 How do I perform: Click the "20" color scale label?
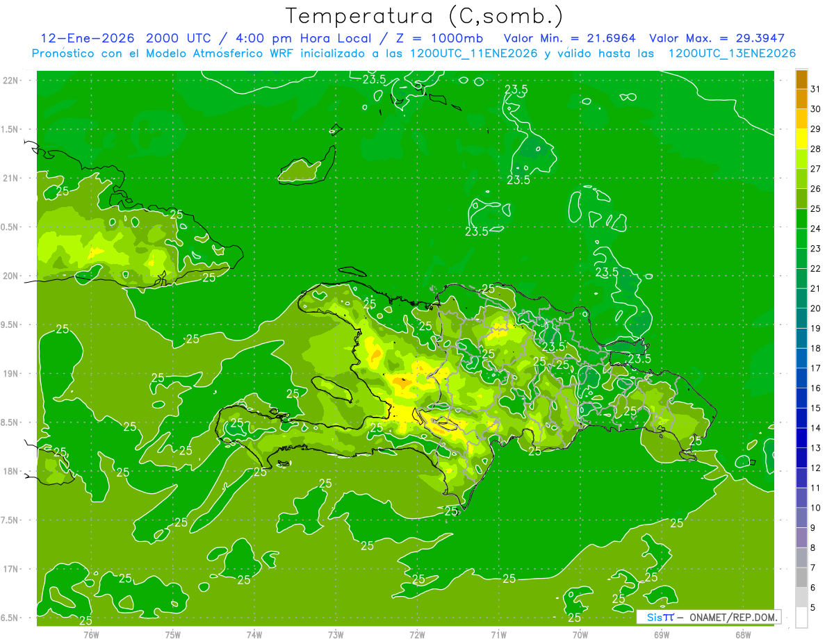(816, 308)
